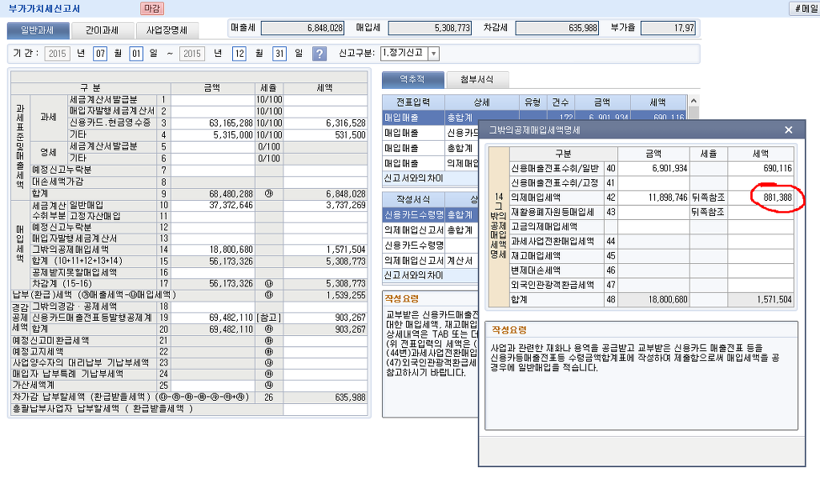Select 신용매출전표수취/일반 tax 690,116
Viewport: 820px width, 504px height.
pos(761,168)
